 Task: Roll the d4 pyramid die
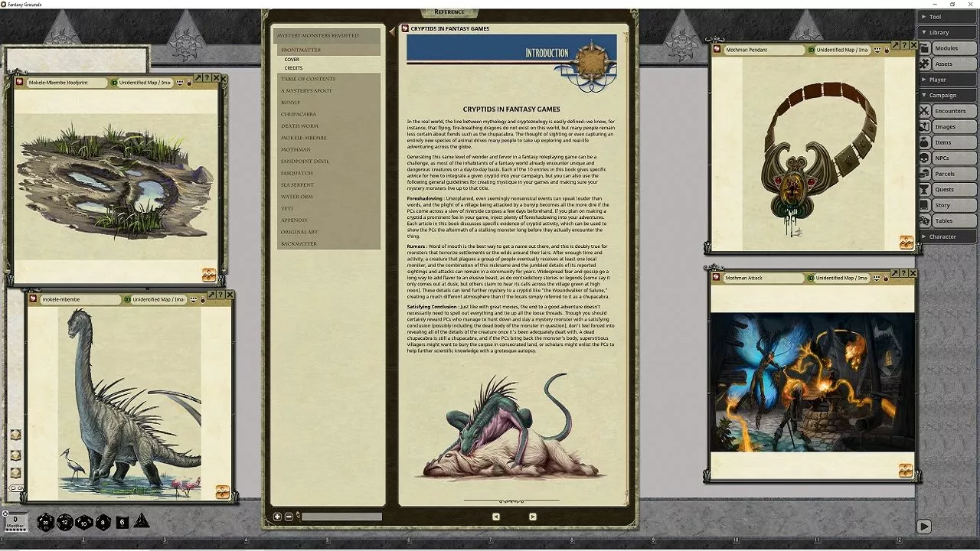point(142,521)
